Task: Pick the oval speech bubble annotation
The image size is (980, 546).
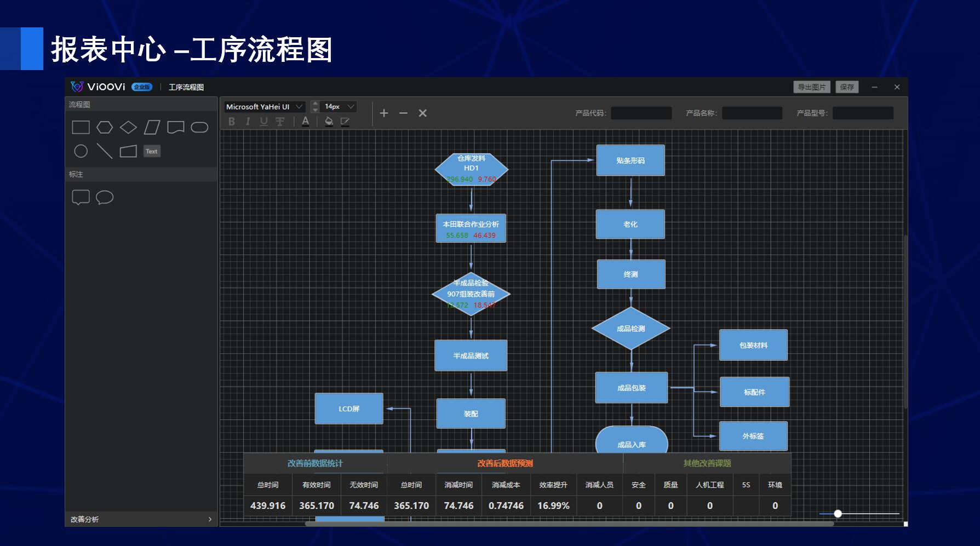Action: coord(105,197)
